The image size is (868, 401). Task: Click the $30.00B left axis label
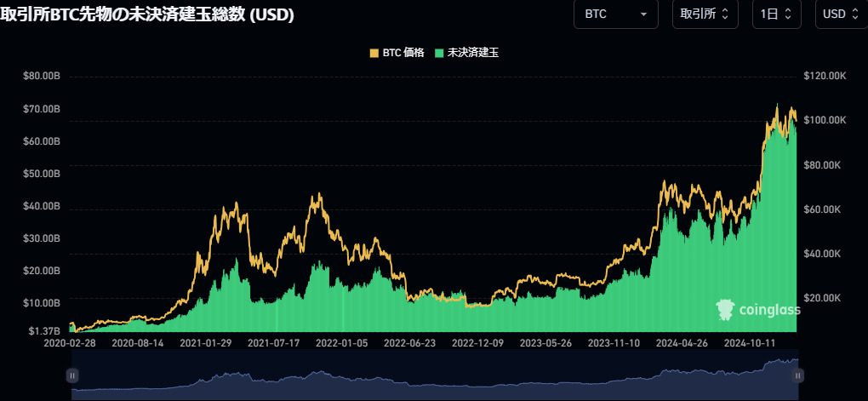(x=42, y=238)
